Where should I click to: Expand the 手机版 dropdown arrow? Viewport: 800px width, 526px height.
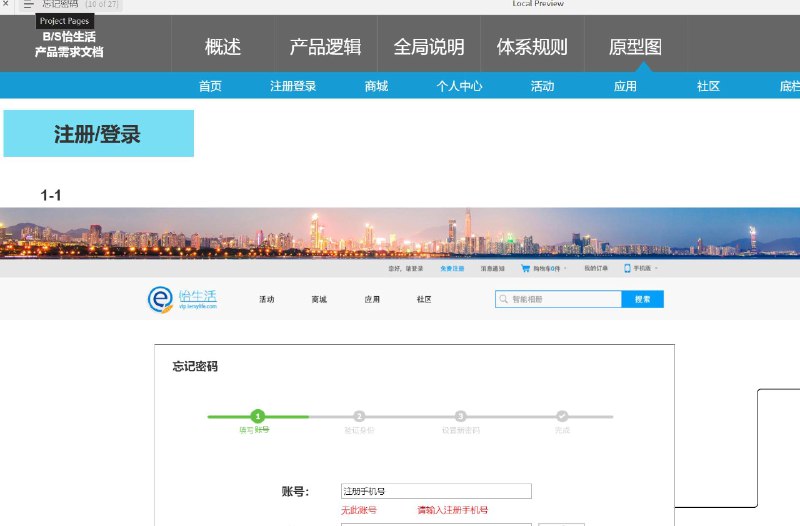tap(656, 268)
